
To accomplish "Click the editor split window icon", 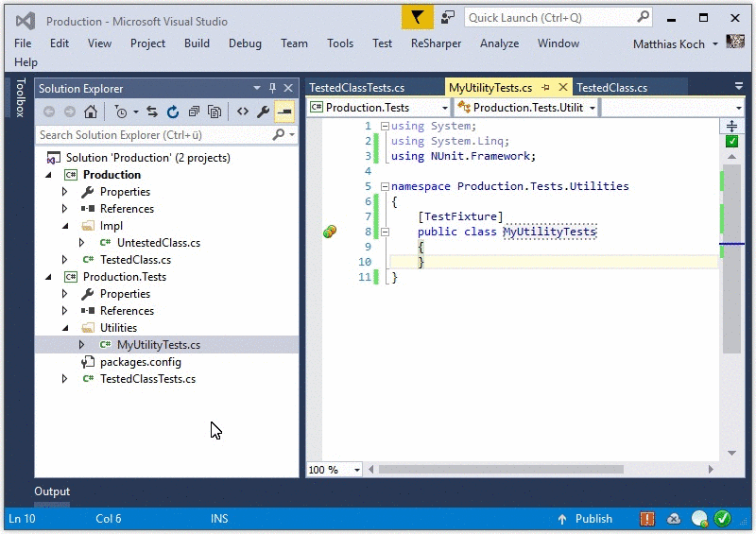I will point(731,126).
